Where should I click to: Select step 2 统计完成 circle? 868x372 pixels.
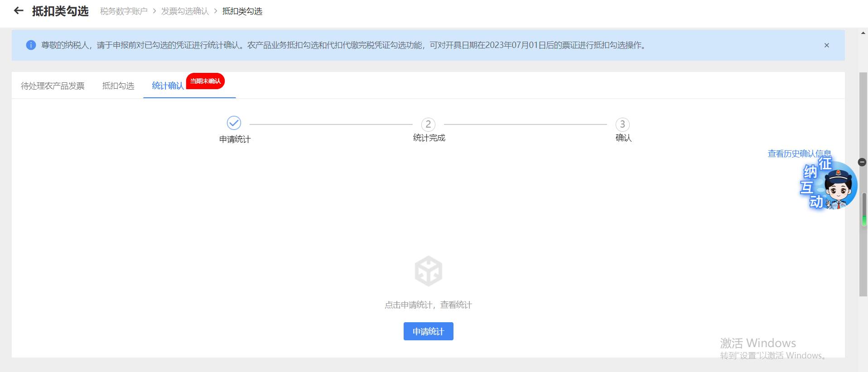point(428,124)
